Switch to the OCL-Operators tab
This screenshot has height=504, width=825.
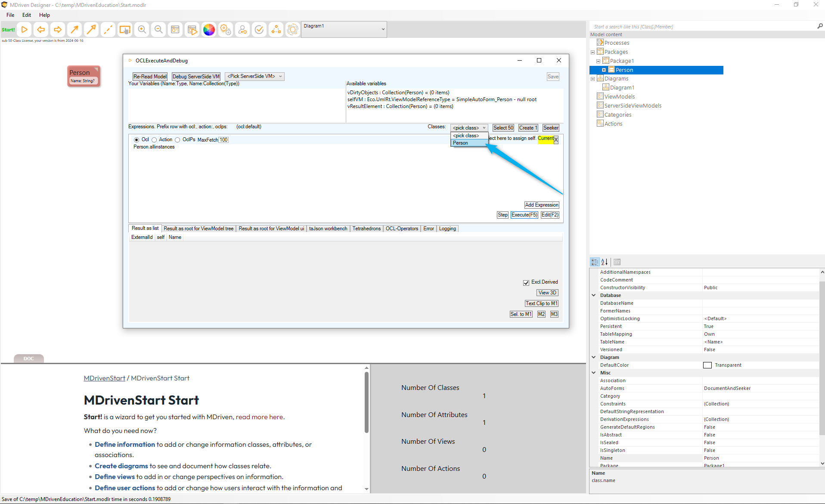401,229
